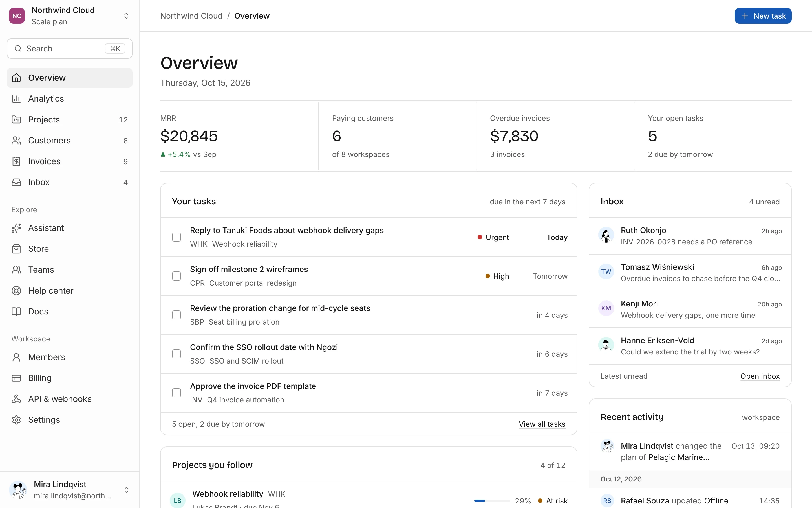Click the Overdue invoices $7,830 stat
The image size is (812, 508).
pyautogui.click(x=555, y=136)
